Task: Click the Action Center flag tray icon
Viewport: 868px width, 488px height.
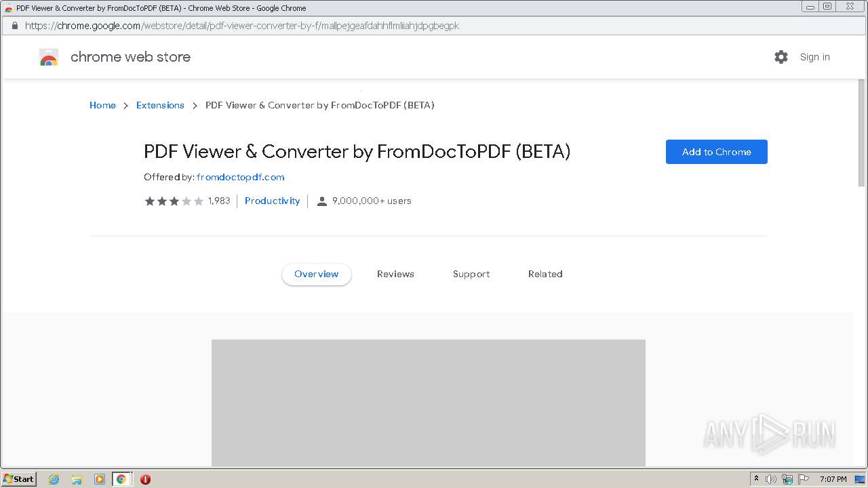Action: 804,479
